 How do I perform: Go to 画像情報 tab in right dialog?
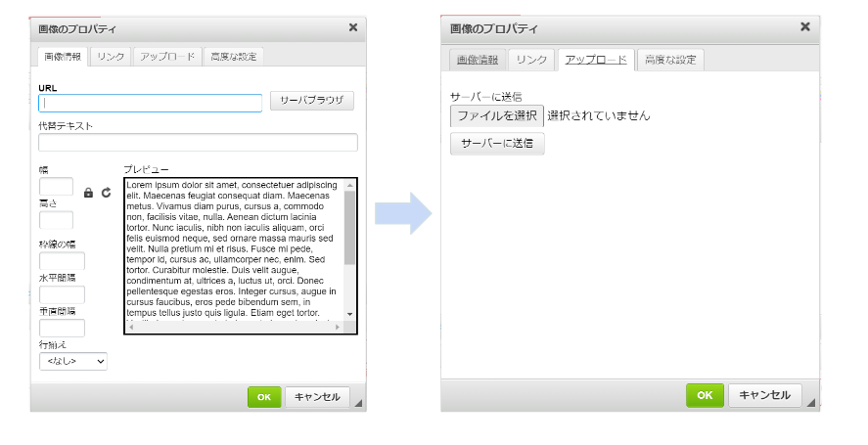coord(478,60)
